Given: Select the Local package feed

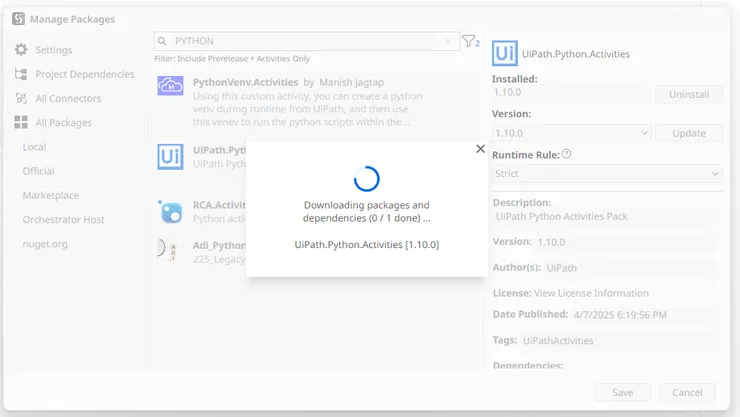Looking at the screenshot, I should [34, 147].
